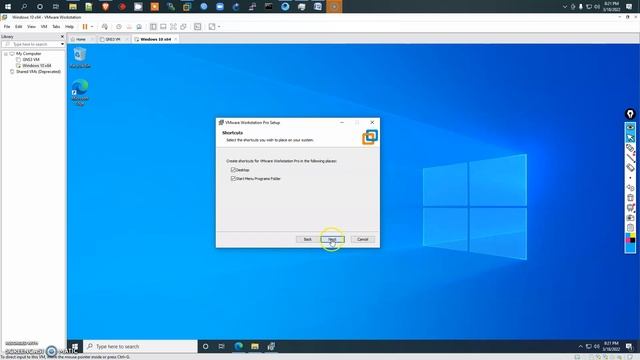640x360 pixels.
Task: Open the Tabs menu
Action: (x=56, y=27)
